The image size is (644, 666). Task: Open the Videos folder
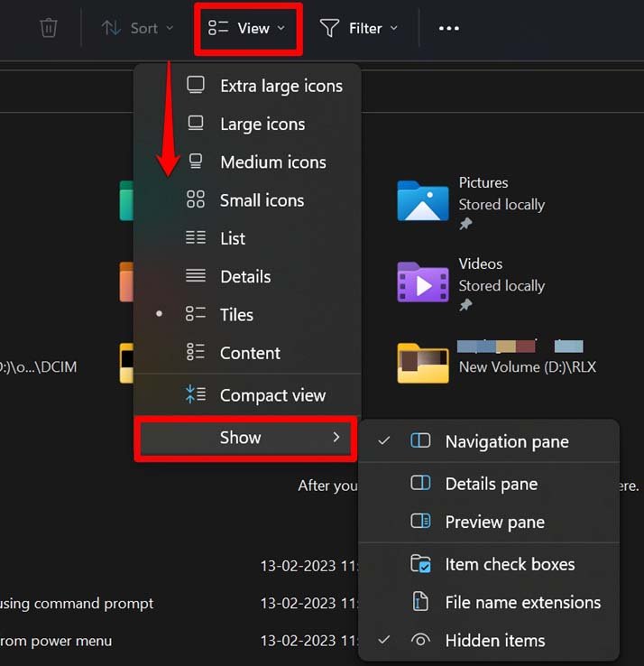coord(423,282)
